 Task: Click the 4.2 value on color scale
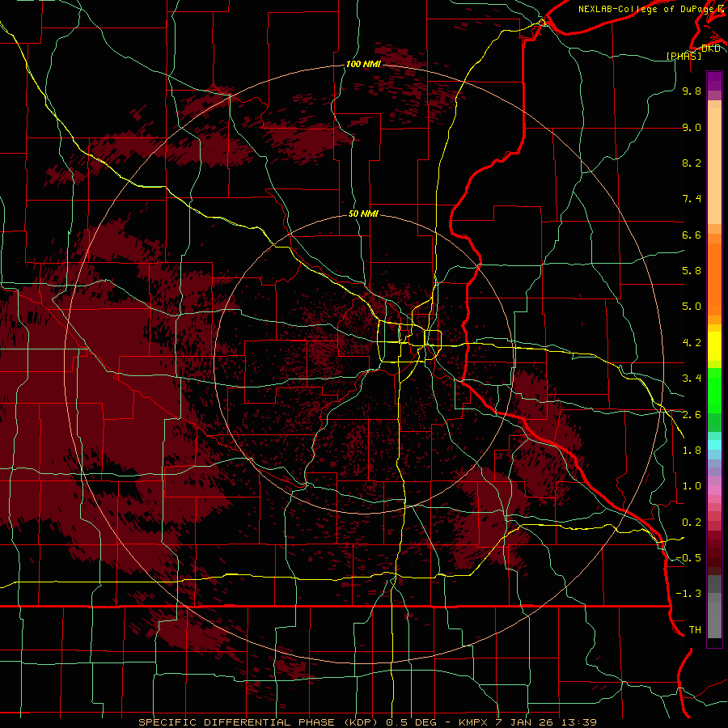point(692,343)
